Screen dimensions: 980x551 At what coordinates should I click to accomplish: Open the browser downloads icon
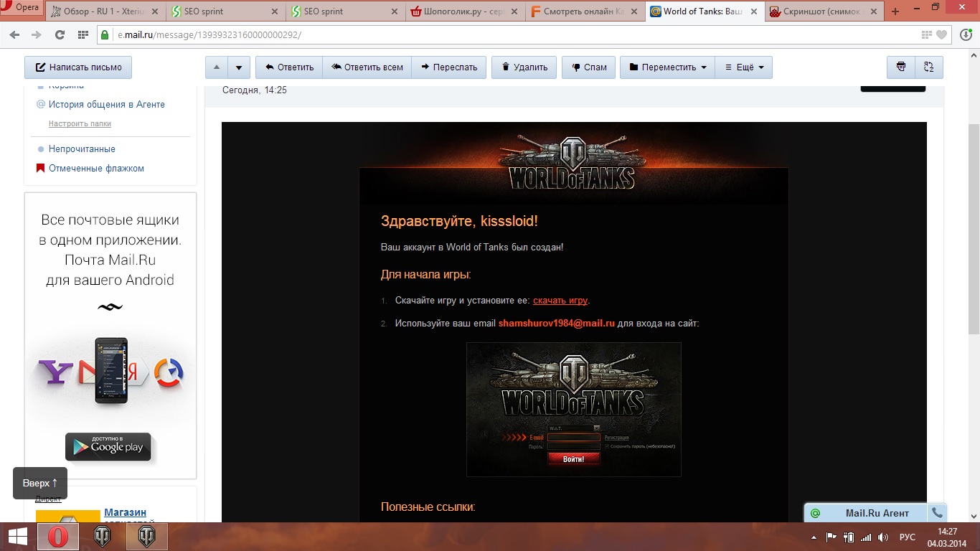[966, 34]
